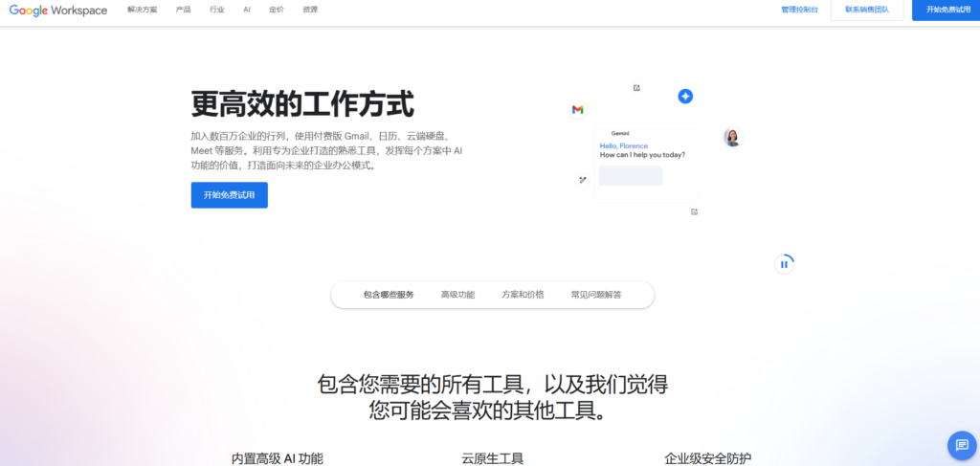Open the AI menu item
Viewport: 980px width, 466px height.
pos(247,10)
